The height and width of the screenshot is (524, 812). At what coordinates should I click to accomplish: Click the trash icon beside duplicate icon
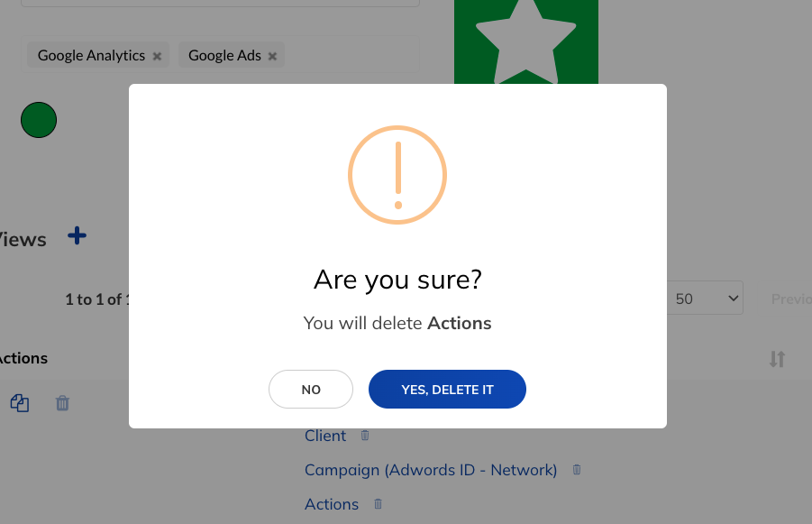tap(62, 403)
